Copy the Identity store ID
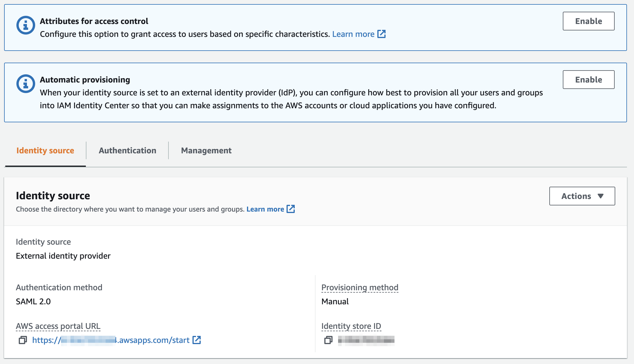Viewport: 634px width, 364px height. 328,340
